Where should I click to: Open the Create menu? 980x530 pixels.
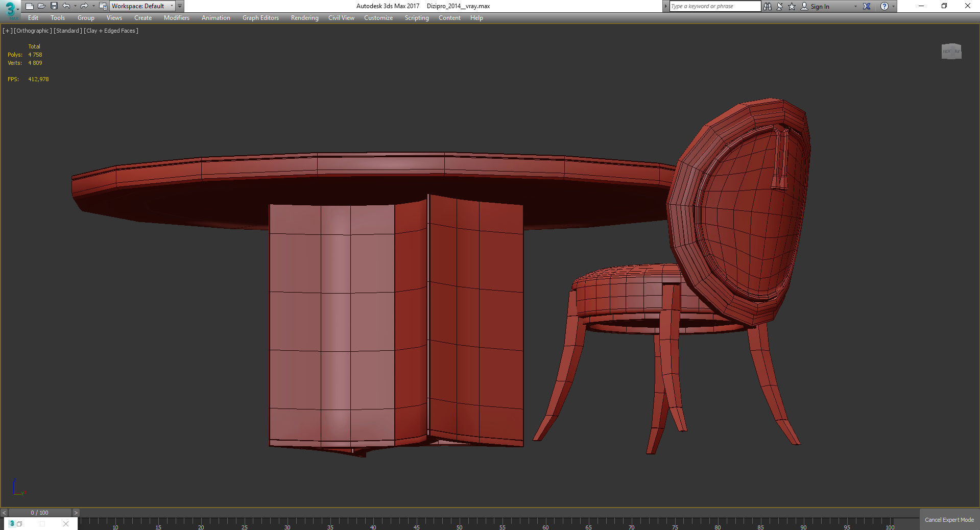coord(143,18)
